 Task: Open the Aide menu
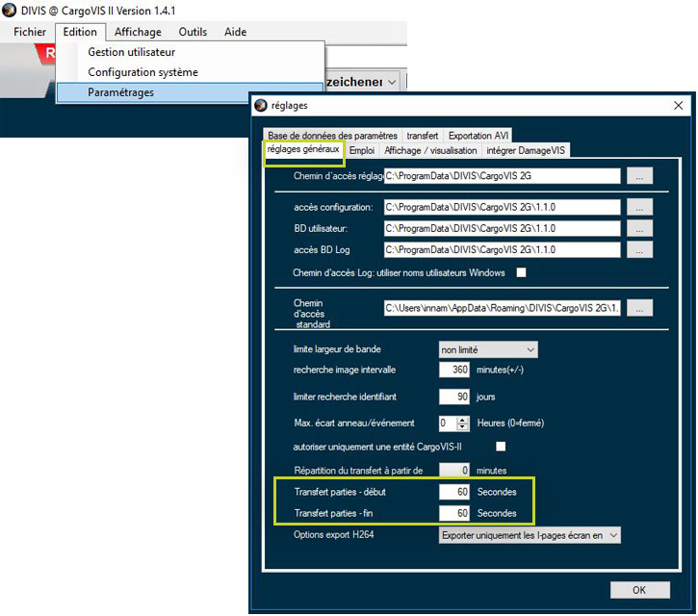click(236, 32)
